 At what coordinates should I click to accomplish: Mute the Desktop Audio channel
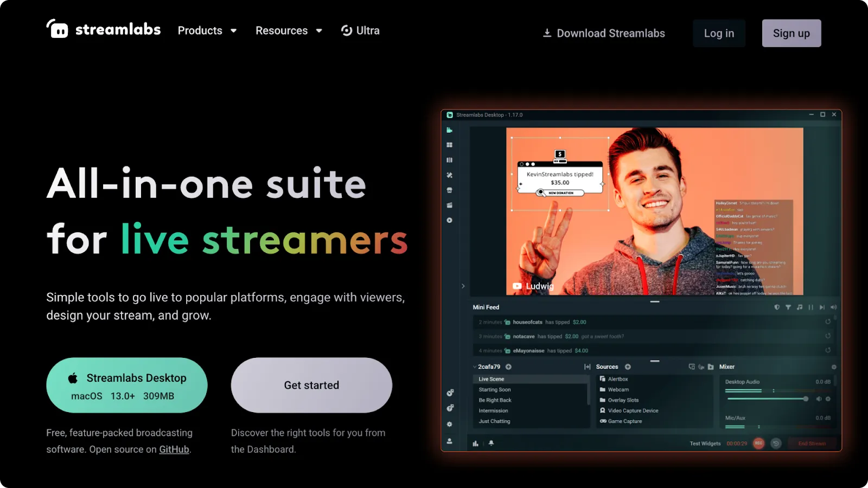pos(819,399)
